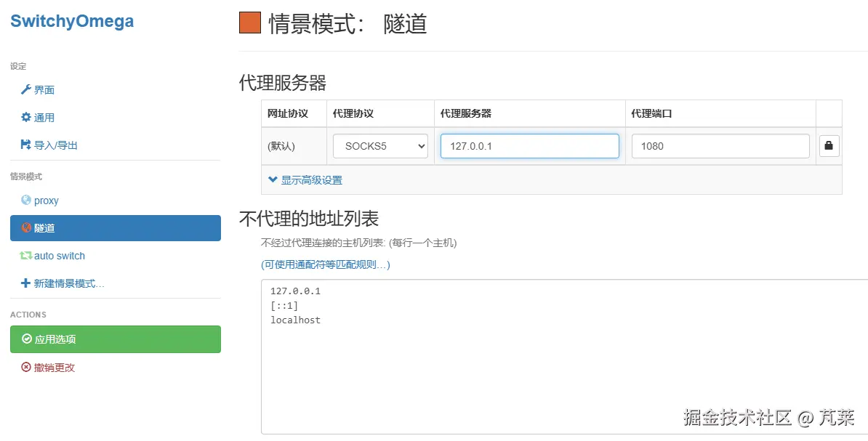
Task: Click the 网址协议 column header
Action: click(288, 113)
